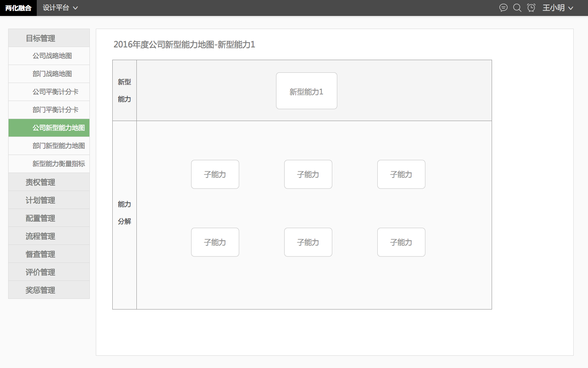Open the 王小明 user menu
The height and width of the screenshot is (368, 588).
[558, 8]
